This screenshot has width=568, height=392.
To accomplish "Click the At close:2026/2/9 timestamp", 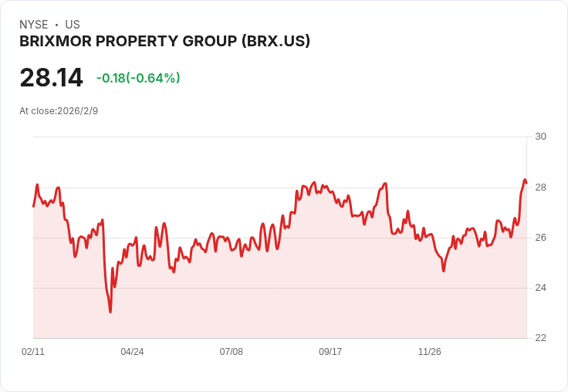I will pyautogui.click(x=59, y=111).
